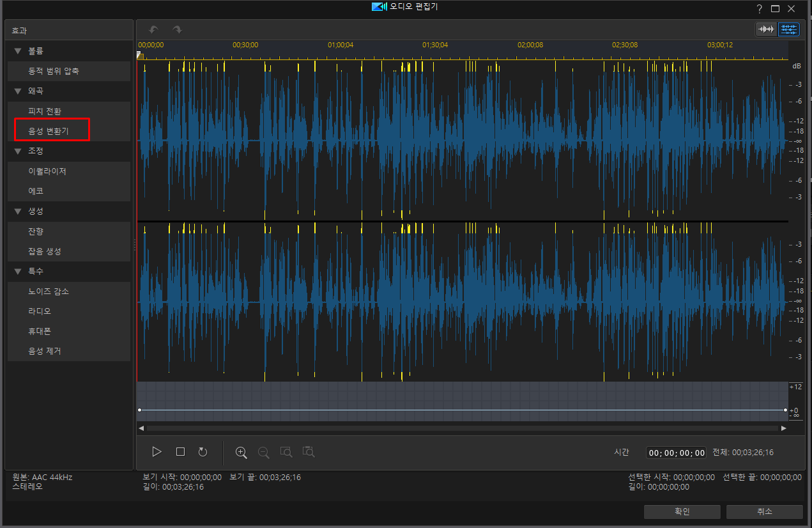The image size is (812, 528).
Task: Collapse the 왜곡 effects group
Action: (x=17, y=91)
